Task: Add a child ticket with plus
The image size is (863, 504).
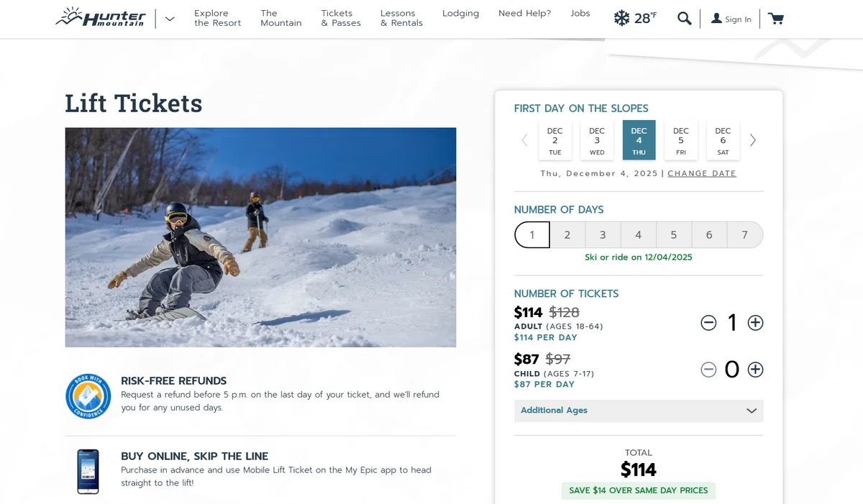Action: click(x=755, y=370)
